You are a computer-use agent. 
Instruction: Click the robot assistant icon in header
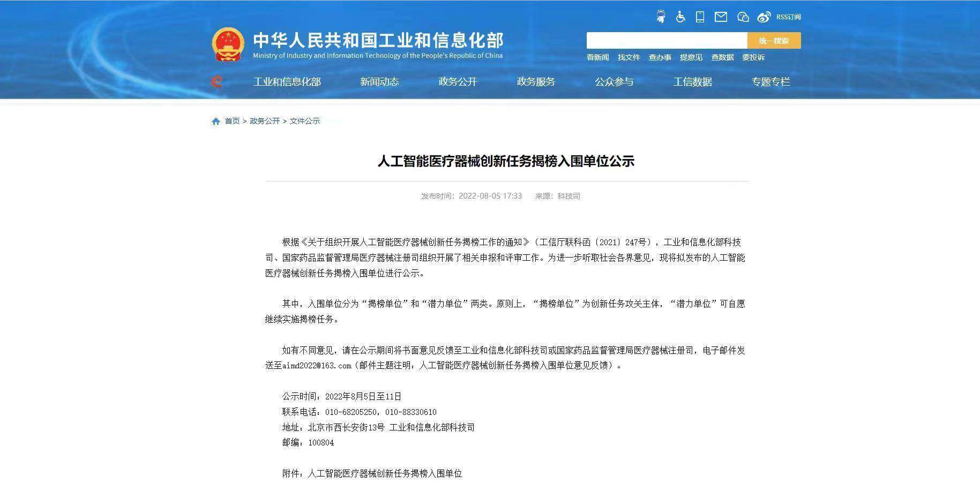[x=661, y=17]
